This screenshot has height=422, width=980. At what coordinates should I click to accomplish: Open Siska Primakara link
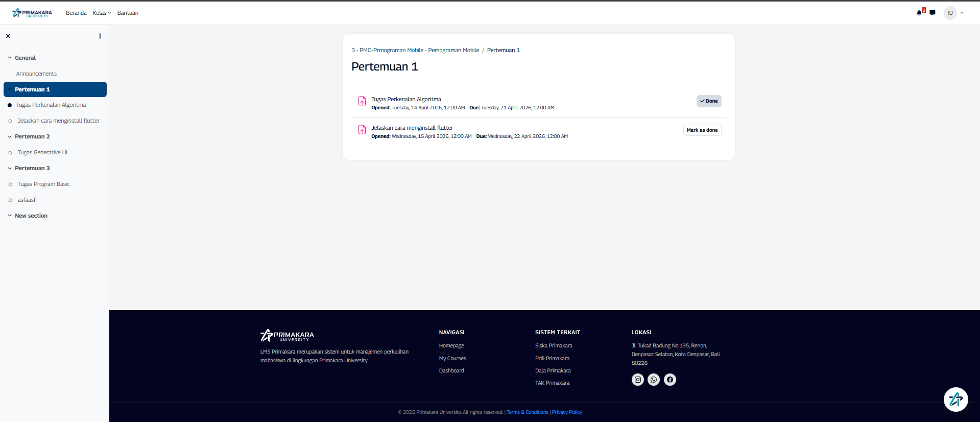tap(554, 346)
